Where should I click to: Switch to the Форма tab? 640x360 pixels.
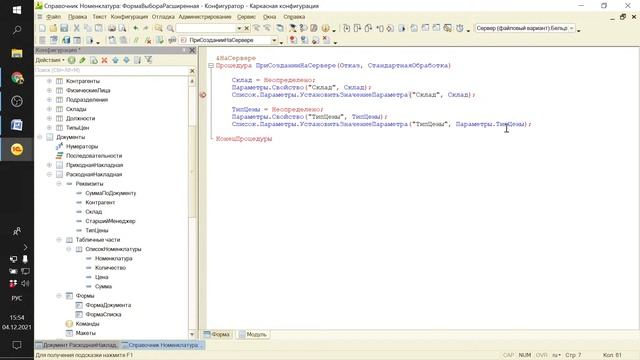point(217,334)
